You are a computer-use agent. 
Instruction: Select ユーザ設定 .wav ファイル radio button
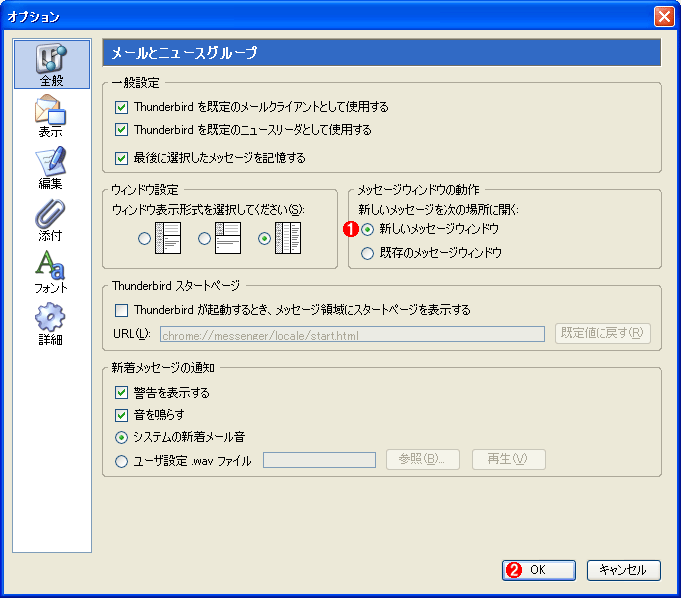coord(122,461)
